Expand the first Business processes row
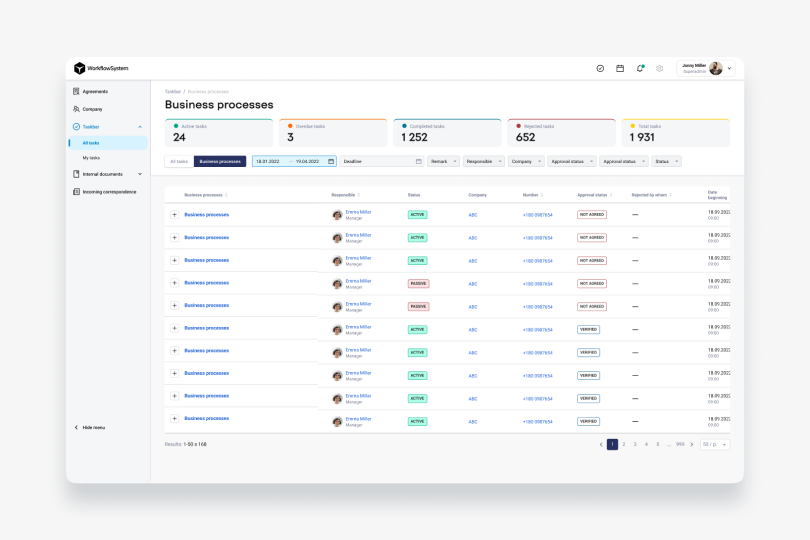The height and width of the screenshot is (540, 810). pyautogui.click(x=174, y=215)
